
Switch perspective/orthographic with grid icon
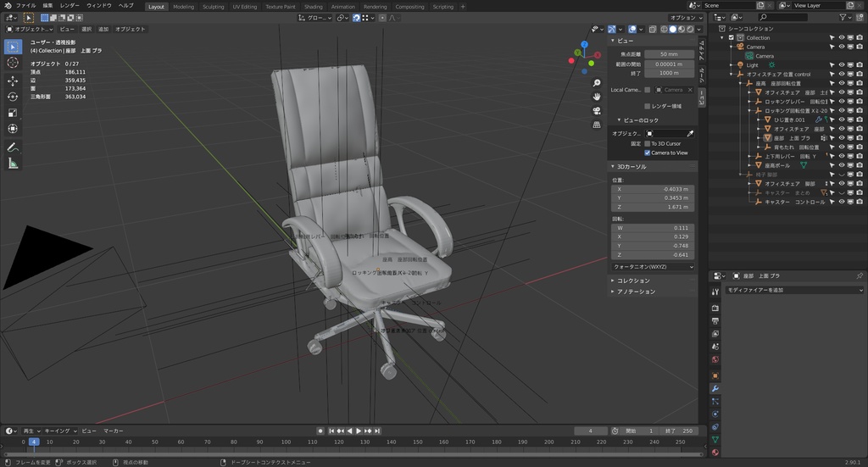597,125
